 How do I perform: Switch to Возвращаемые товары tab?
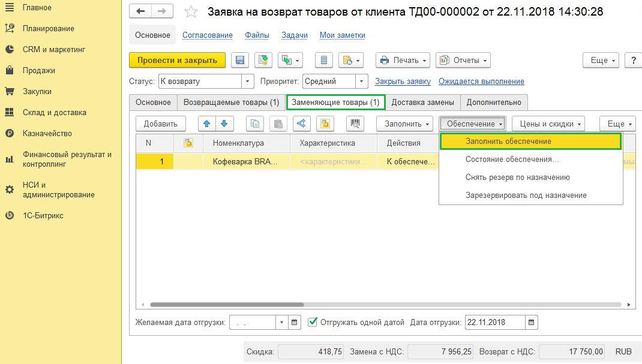(x=231, y=103)
